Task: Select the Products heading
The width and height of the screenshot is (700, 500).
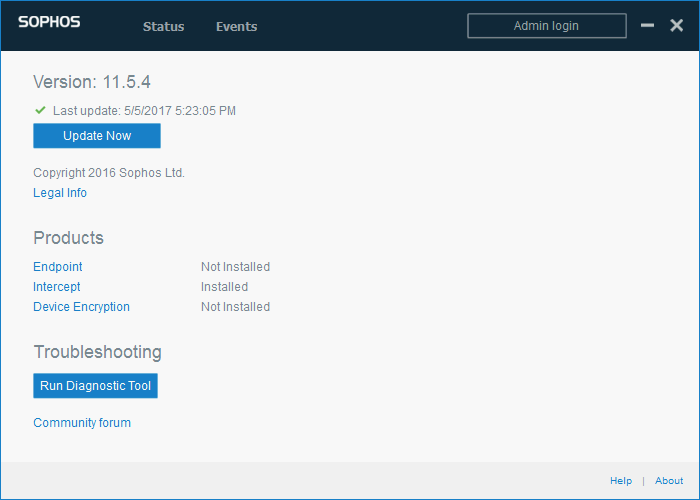Action: (x=68, y=238)
